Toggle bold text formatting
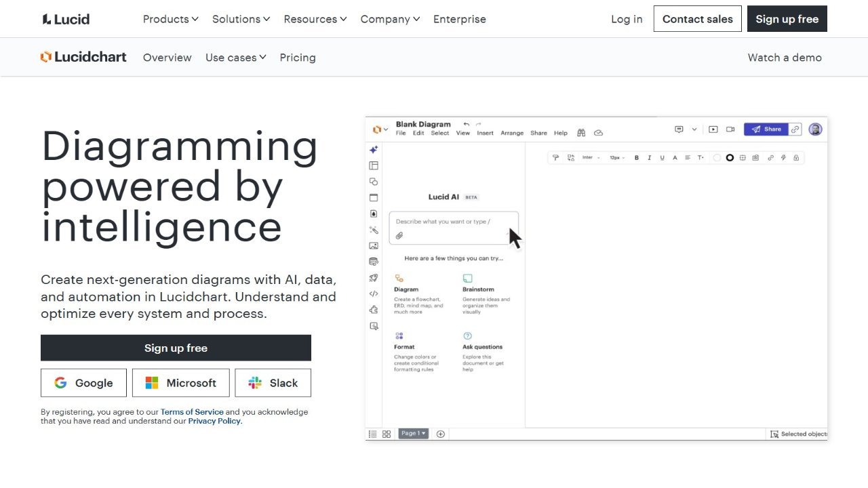 [637, 158]
